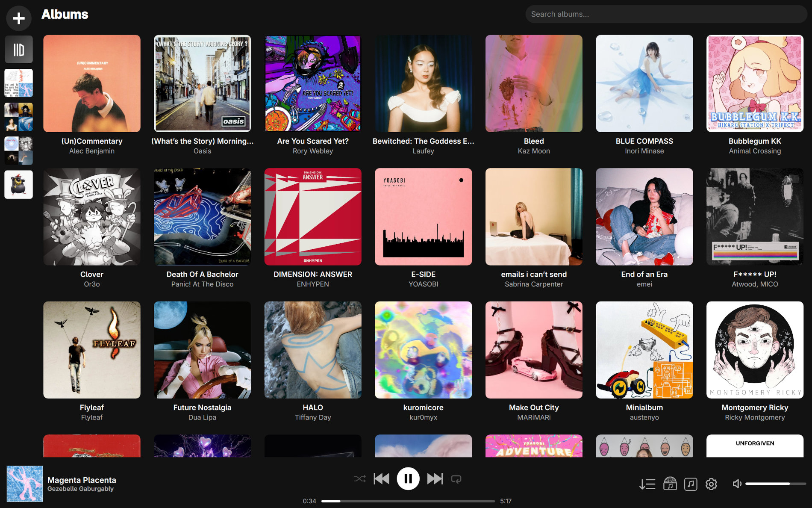Open the penguin playlist in the sidebar
The image size is (812, 508).
pos(19,185)
